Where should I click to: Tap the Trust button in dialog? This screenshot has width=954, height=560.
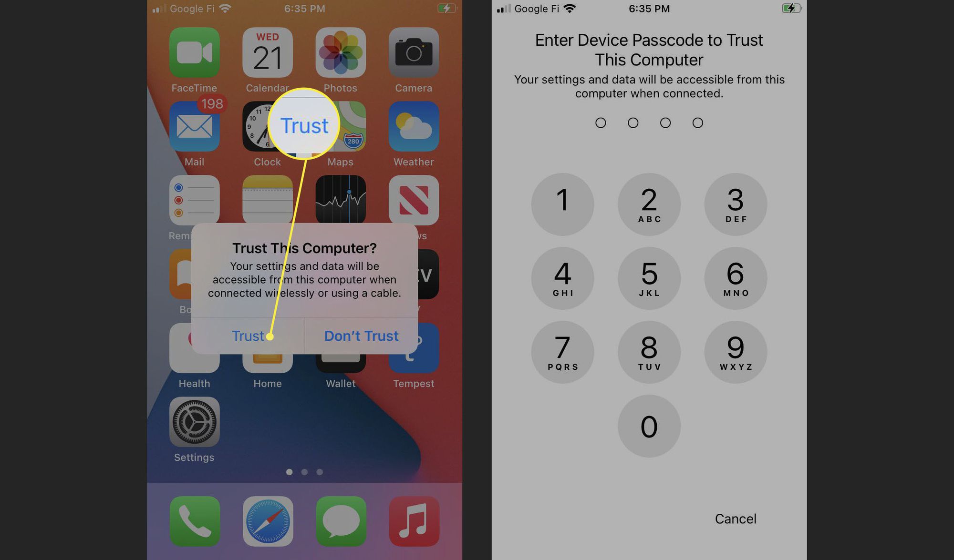pyautogui.click(x=247, y=335)
